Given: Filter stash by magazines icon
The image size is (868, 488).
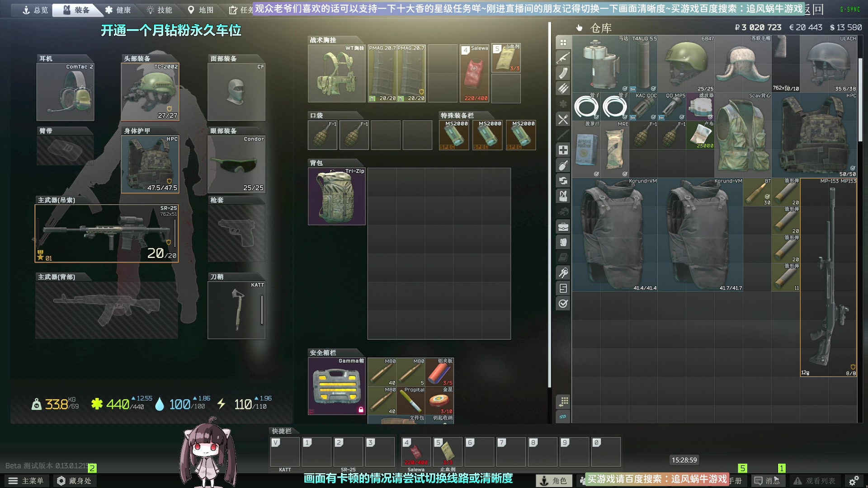Looking at the screenshot, I should [x=563, y=73].
